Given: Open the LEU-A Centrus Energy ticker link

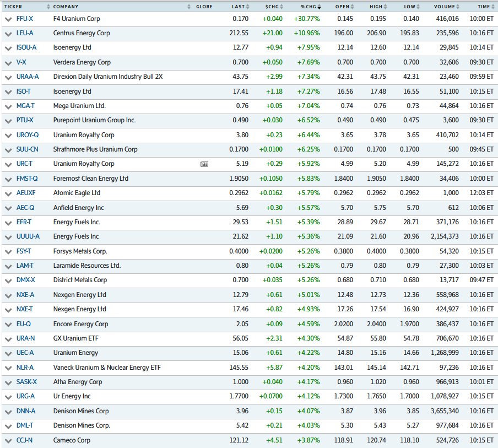Looking at the screenshot, I should [25, 33].
